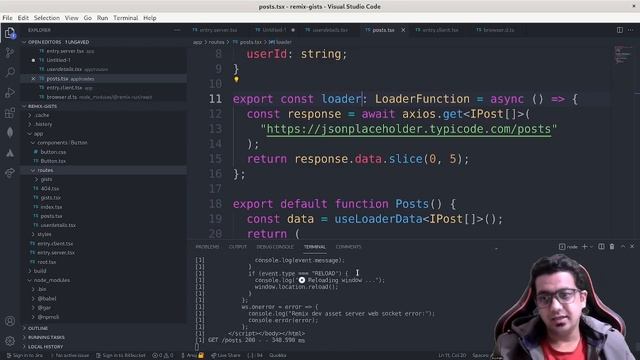Click the node terminal indicator
640x360 pixels.
tap(568, 247)
